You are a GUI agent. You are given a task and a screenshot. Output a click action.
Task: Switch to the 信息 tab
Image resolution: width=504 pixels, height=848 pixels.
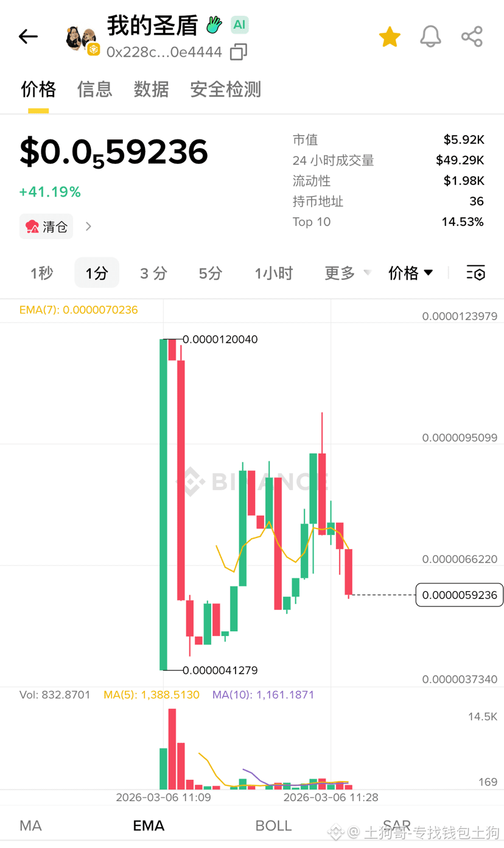coord(95,89)
